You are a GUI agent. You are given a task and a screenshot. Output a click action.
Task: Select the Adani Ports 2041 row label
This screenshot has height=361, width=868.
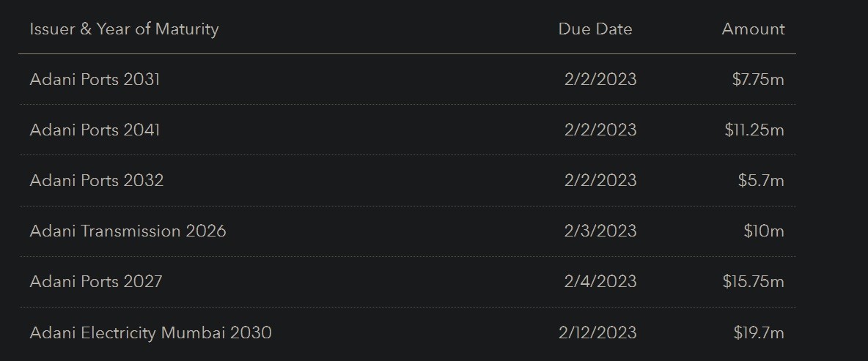click(95, 130)
